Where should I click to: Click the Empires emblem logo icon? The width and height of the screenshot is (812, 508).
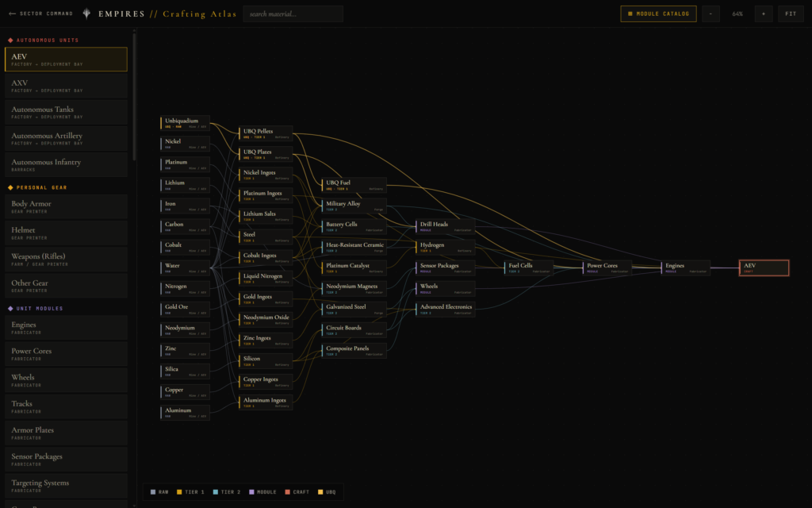click(x=86, y=13)
